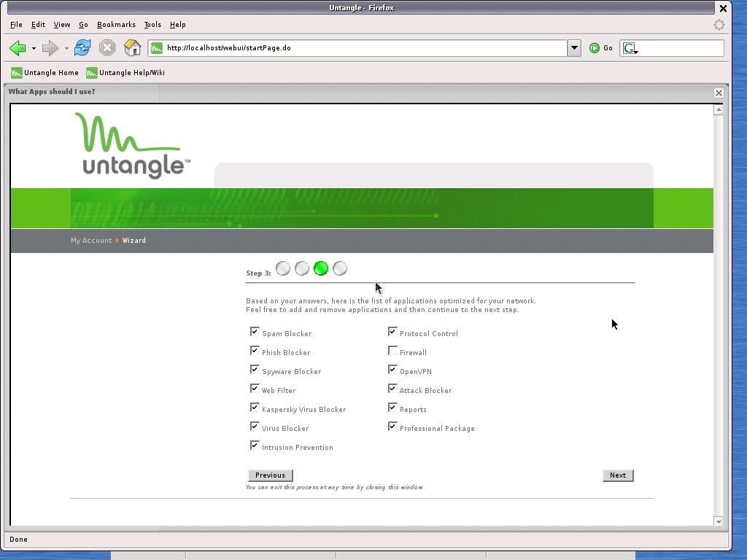Click the Stop loading icon
Image resolution: width=747 pixels, height=560 pixels.
[x=107, y=47]
